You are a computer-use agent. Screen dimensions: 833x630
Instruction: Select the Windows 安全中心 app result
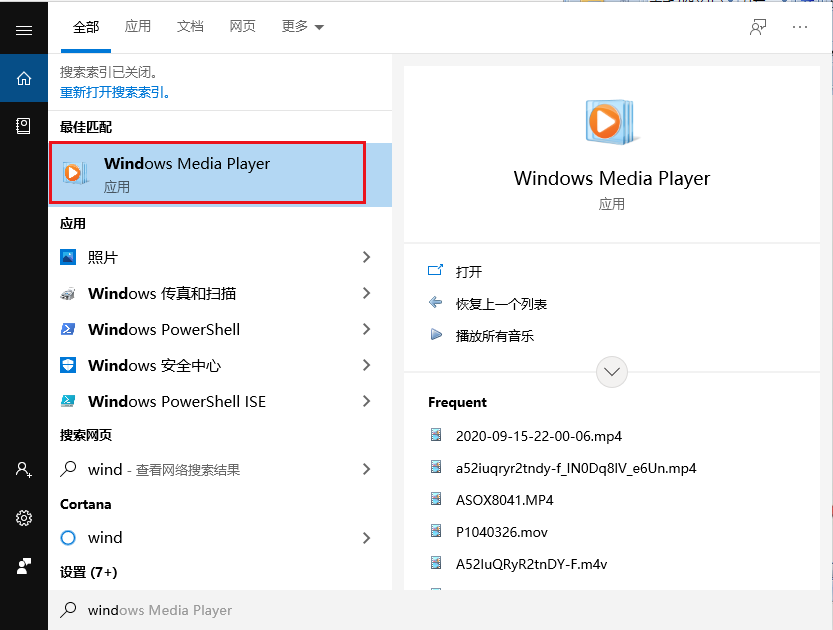220,365
